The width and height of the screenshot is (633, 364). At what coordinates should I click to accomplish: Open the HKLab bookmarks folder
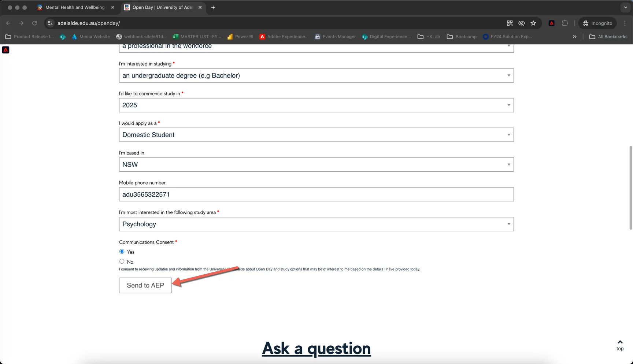(x=429, y=37)
